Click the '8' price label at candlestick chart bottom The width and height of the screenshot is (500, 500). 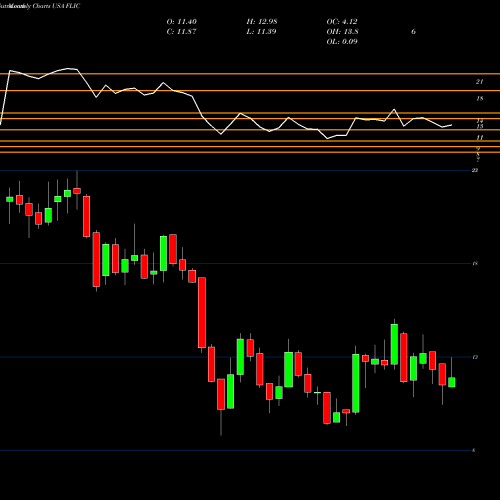click(x=474, y=450)
